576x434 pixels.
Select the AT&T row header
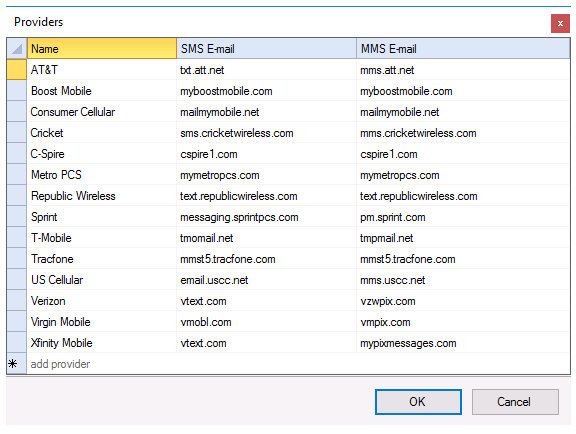coord(17,69)
